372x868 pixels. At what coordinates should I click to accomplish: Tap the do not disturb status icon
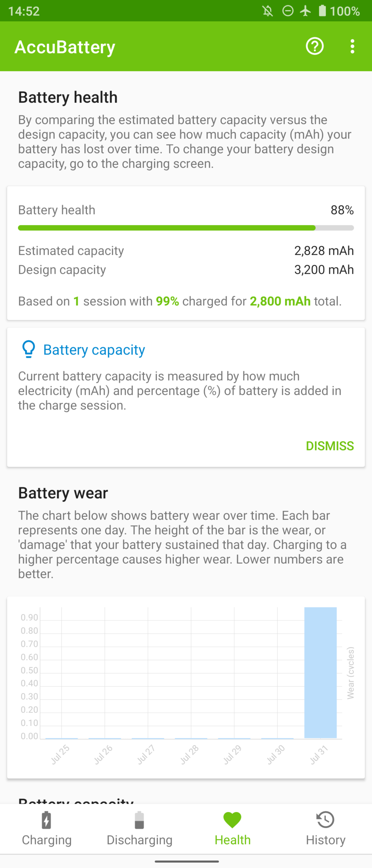(288, 11)
